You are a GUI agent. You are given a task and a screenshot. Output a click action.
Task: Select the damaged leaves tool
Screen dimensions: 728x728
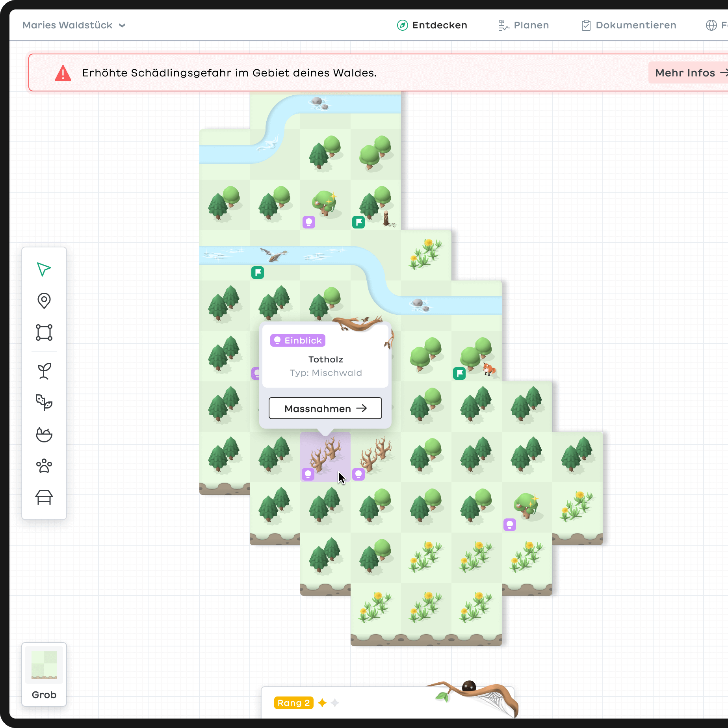(x=44, y=403)
